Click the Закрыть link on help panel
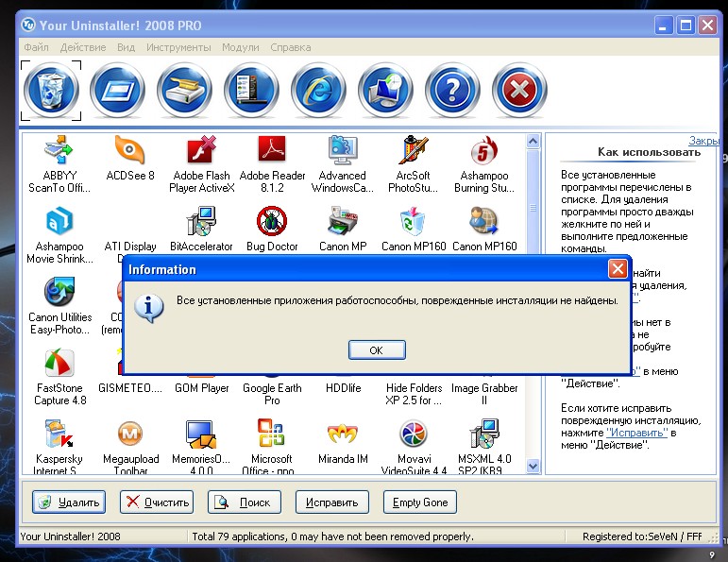This screenshot has width=728, height=562. point(703,141)
